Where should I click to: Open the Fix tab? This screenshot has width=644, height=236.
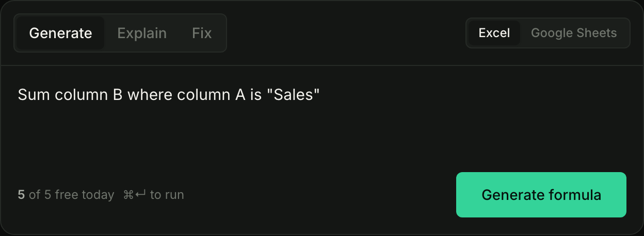click(202, 33)
